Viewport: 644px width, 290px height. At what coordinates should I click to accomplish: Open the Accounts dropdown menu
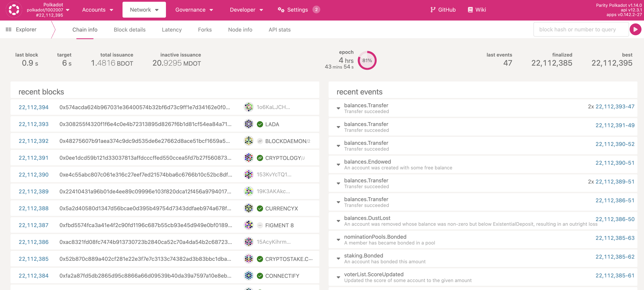[98, 10]
